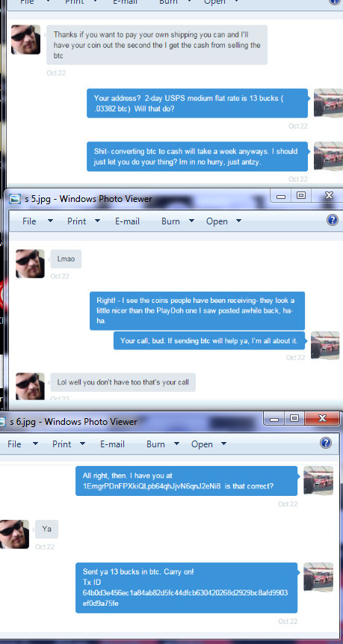This screenshot has width=343, height=644.
Task: Open help in s 6.jpg viewer
Action: tap(325, 443)
